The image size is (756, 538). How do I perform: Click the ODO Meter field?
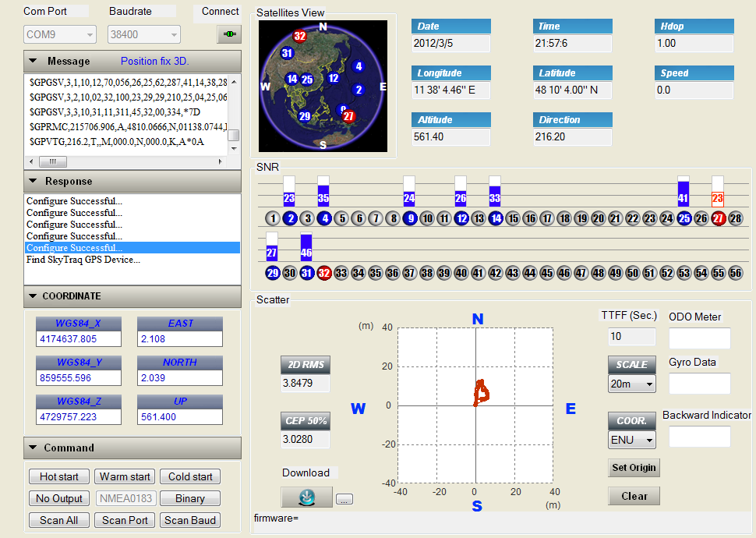[700, 338]
